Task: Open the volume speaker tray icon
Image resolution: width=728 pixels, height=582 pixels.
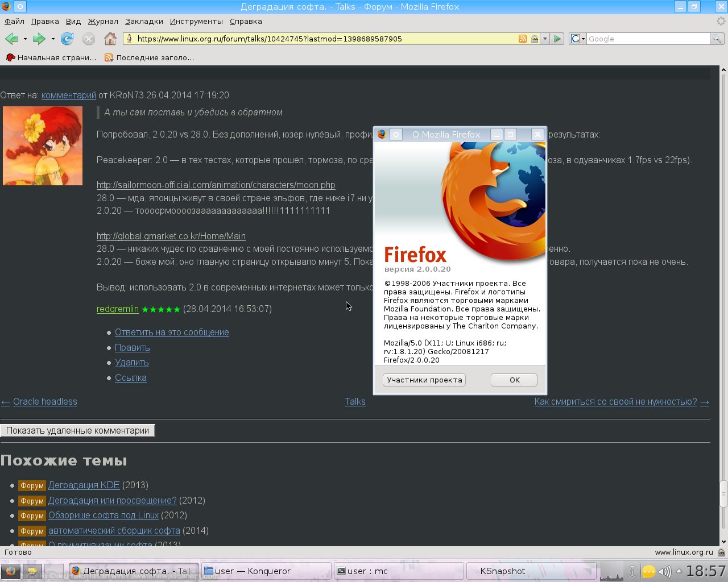Action: coord(664,572)
